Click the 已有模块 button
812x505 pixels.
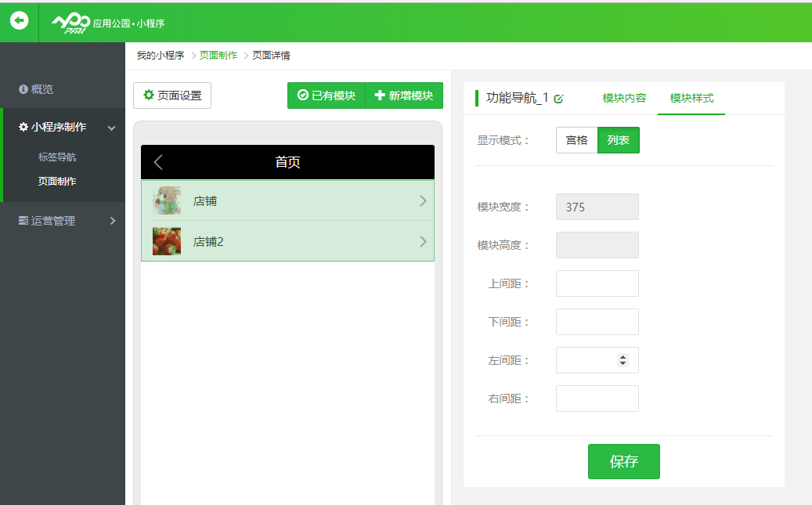[327, 96]
